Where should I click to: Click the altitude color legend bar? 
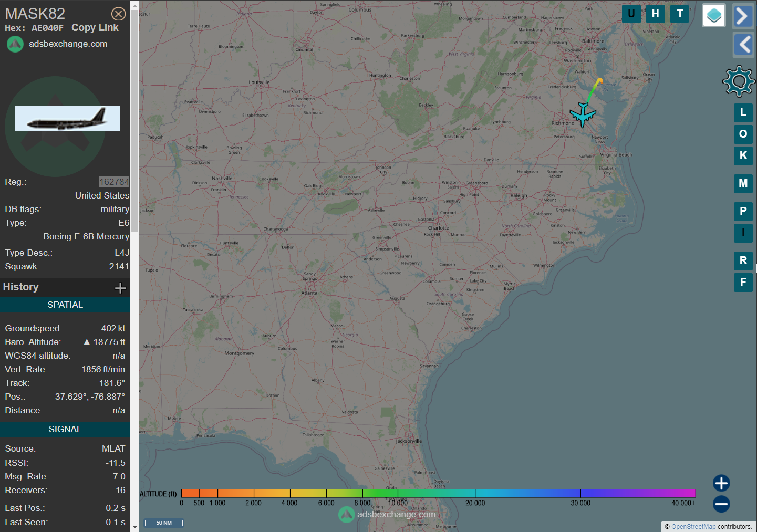438,493
